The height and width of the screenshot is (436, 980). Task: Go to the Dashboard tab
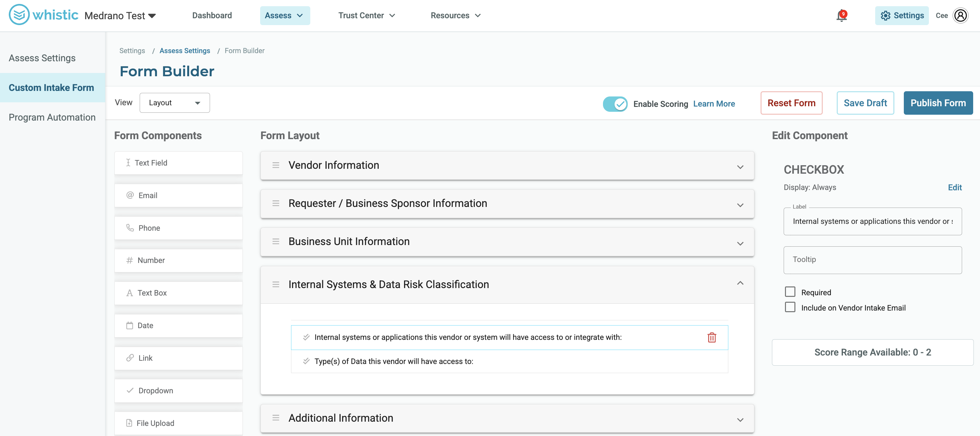click(212, 16)
